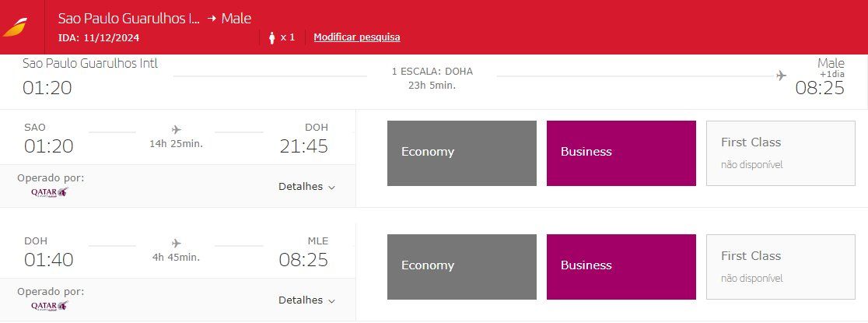Select Business for the SAO–DOH flight
868x323 pixels.
click(x=621, y=153)
